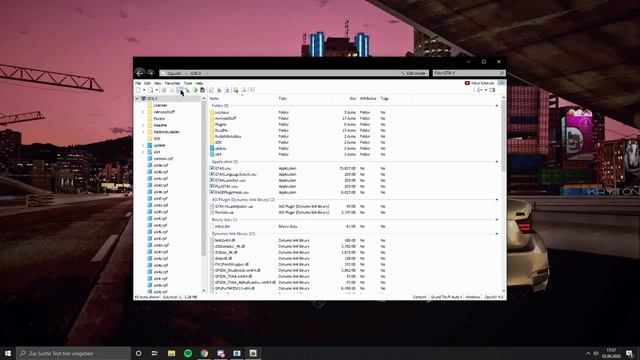Select common.rpf in the tree
The width and height of the screenshot is (640, 360).
(163, 158)
